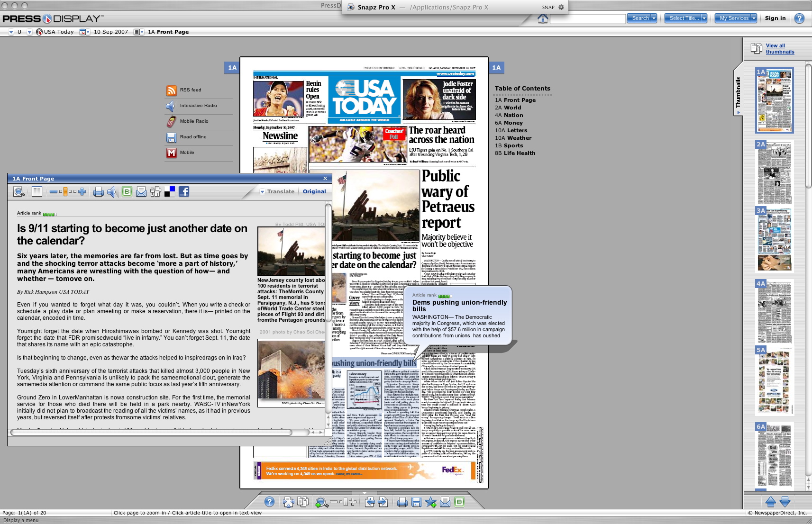Email the page from the bottom toolbar
Image resolution: width=812 pixels, height=524 pixels.
445,502
